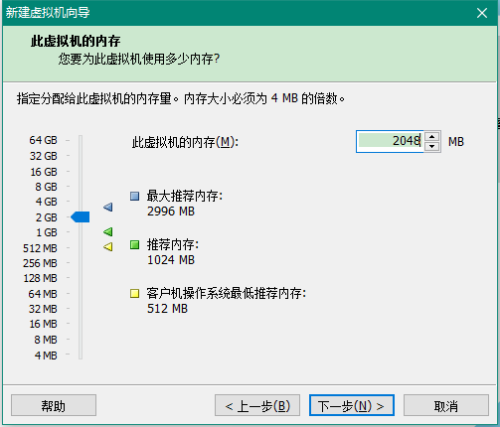Click the yellow legend square for 客户机操作系统最低推荐内存
The height and width of the screenshot is (427, 500).
pos(135,294)
